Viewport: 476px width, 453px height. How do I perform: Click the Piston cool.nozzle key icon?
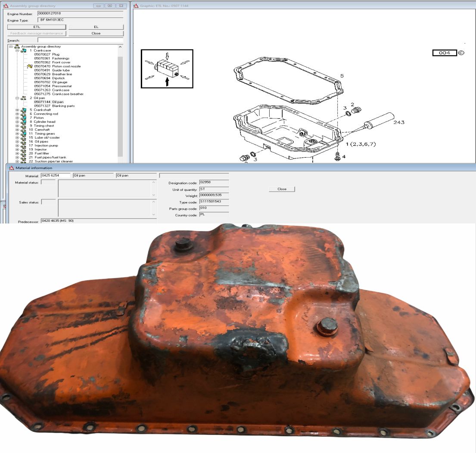[x=29, y=66]
